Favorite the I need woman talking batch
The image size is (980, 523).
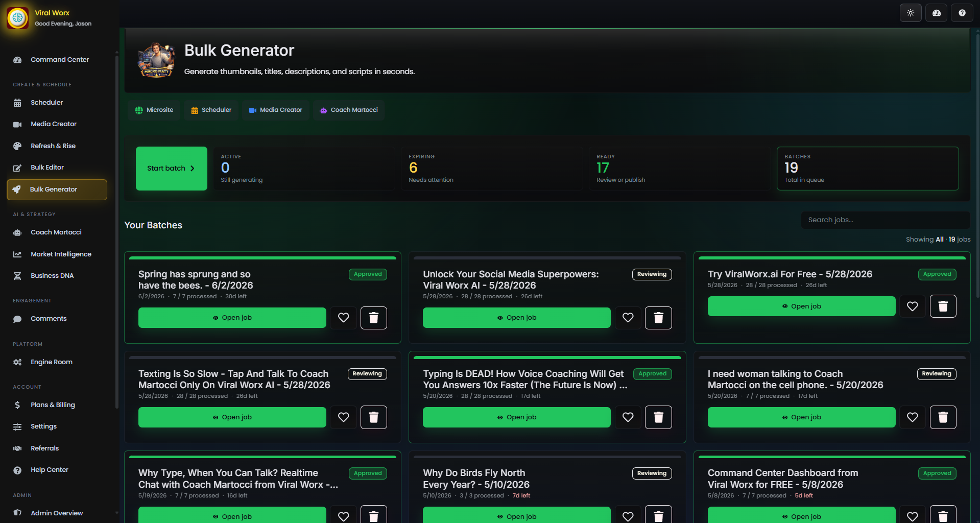913,417
